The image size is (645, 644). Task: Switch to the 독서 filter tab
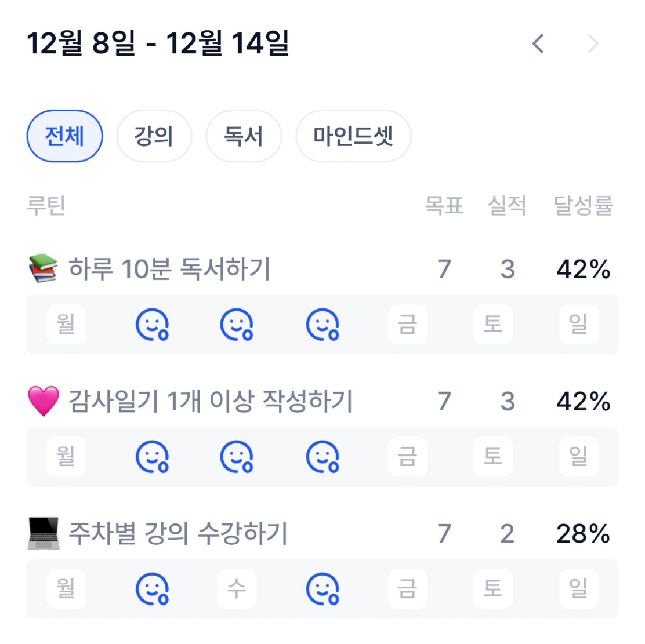pos(244,136)
